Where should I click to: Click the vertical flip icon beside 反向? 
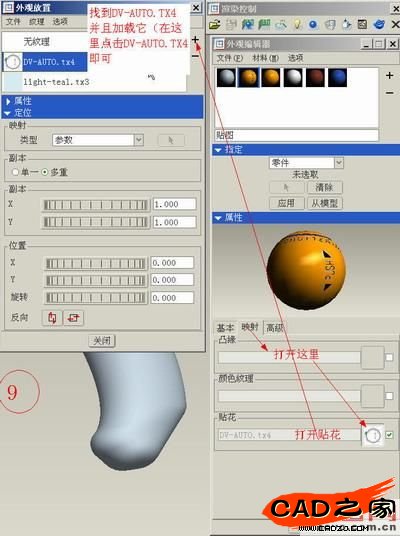[52, 318]
